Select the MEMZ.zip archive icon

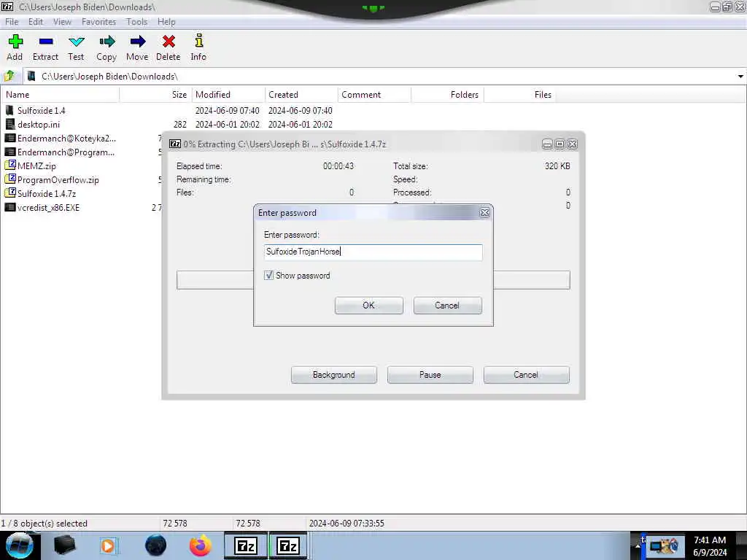(x=10, y=166)
